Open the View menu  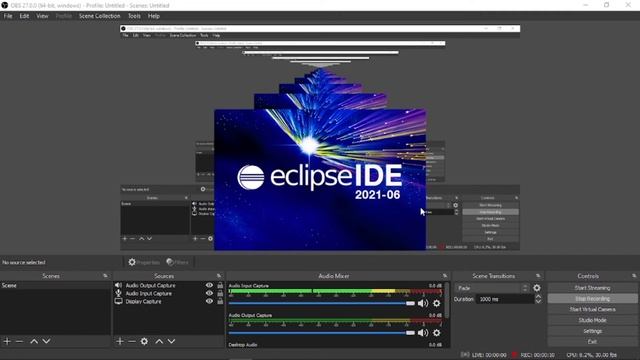(x=42, y=16)
